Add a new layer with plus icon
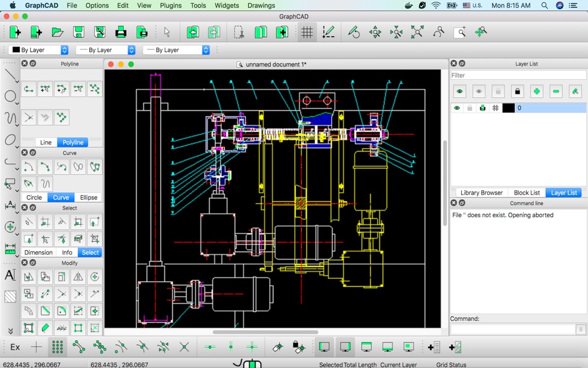 click(537, 92)
